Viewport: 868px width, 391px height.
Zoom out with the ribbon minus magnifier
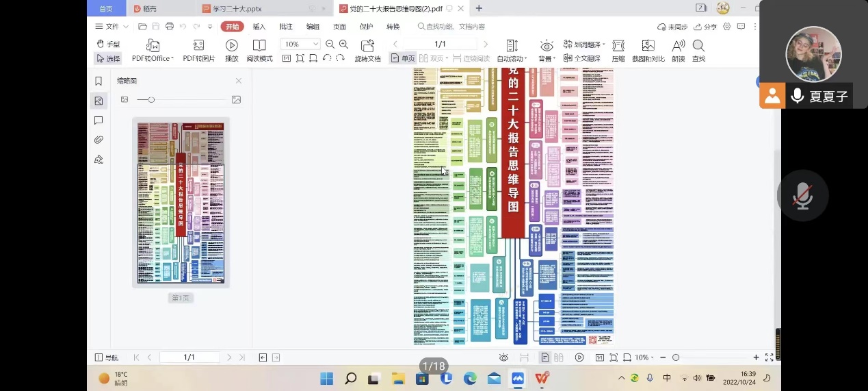tap(330, 44)
